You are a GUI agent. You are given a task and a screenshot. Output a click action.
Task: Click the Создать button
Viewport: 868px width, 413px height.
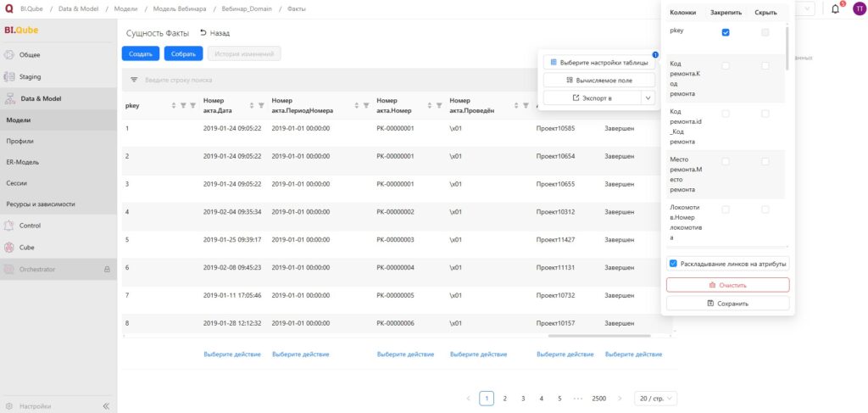click(141, 53)
